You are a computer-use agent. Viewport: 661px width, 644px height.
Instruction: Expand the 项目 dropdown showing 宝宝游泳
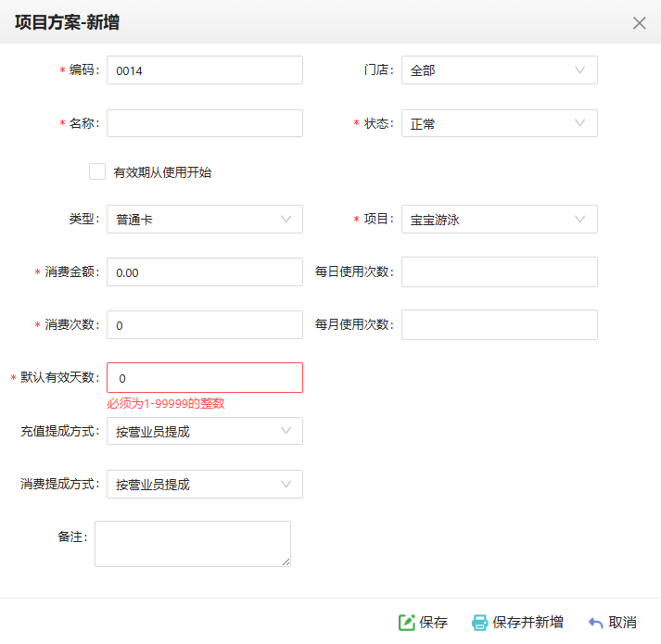tap(499, 220)
